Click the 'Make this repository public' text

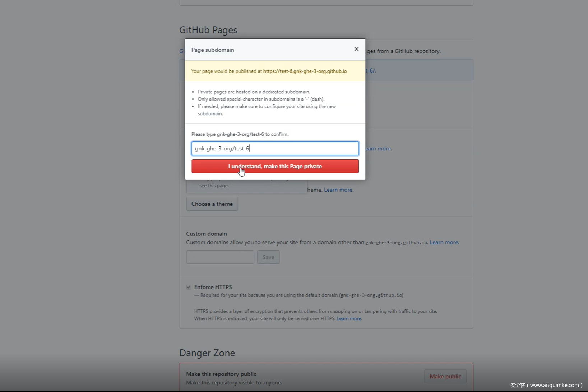click(221, 374)
